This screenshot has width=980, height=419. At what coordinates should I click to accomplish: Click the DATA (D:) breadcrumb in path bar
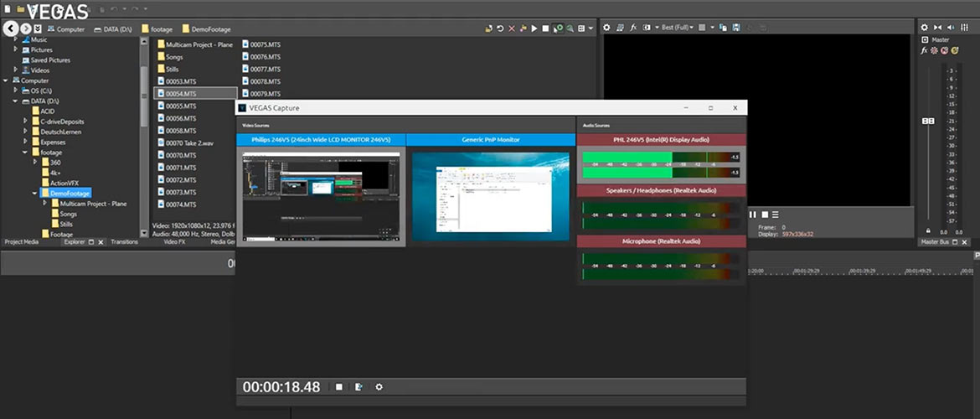click(x=112, y=28)
